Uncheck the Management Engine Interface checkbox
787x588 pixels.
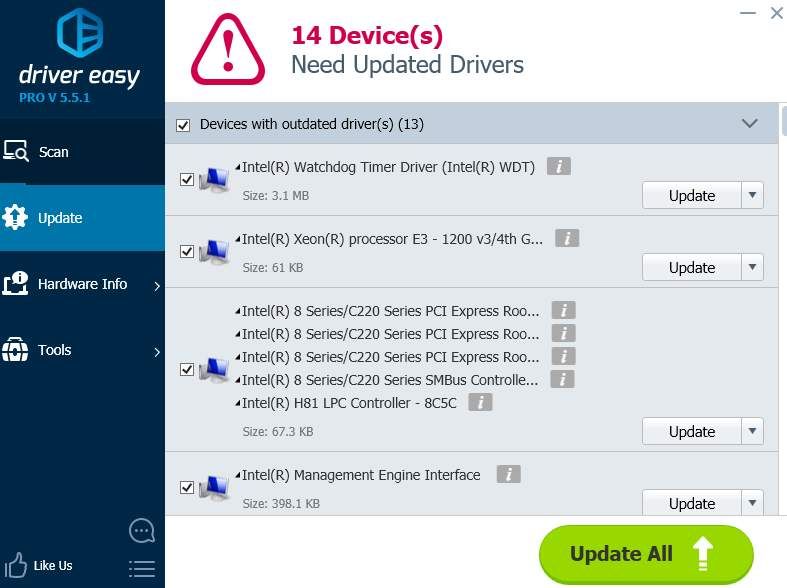pos(186,488)
